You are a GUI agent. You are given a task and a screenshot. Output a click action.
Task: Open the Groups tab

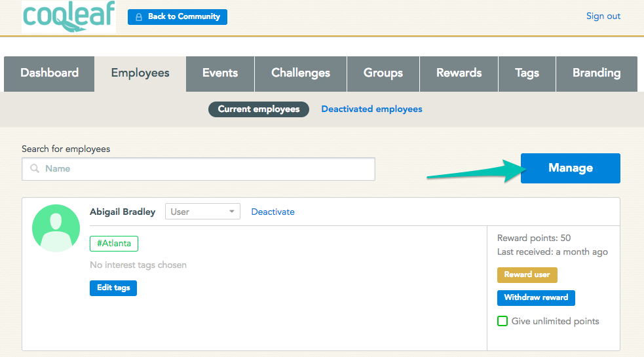(x=383, y=73)
